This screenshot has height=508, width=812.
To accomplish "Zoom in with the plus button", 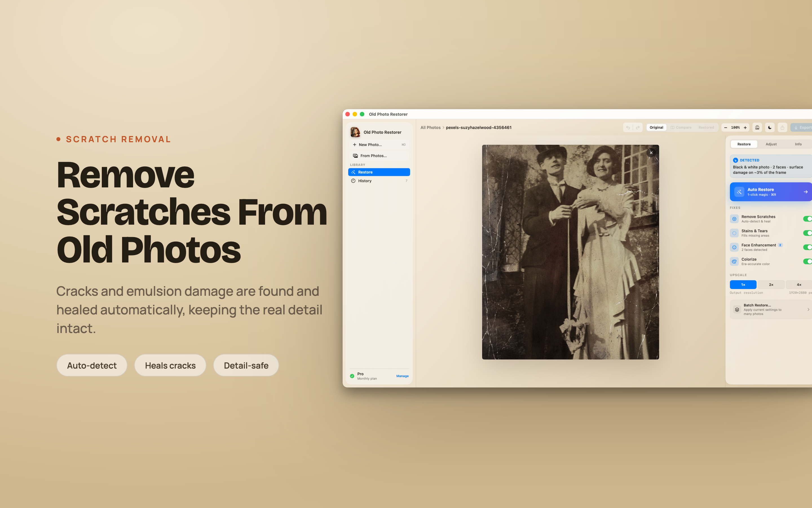I will (745, 128).
